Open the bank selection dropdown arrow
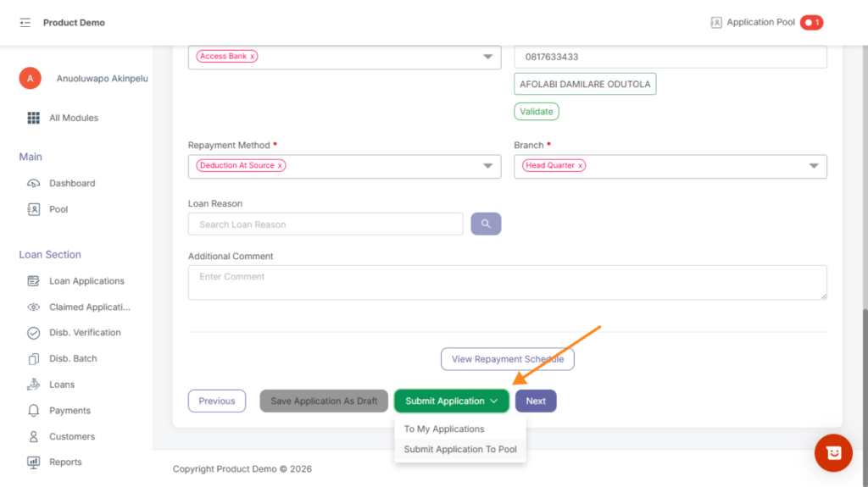 click(487, 57)
